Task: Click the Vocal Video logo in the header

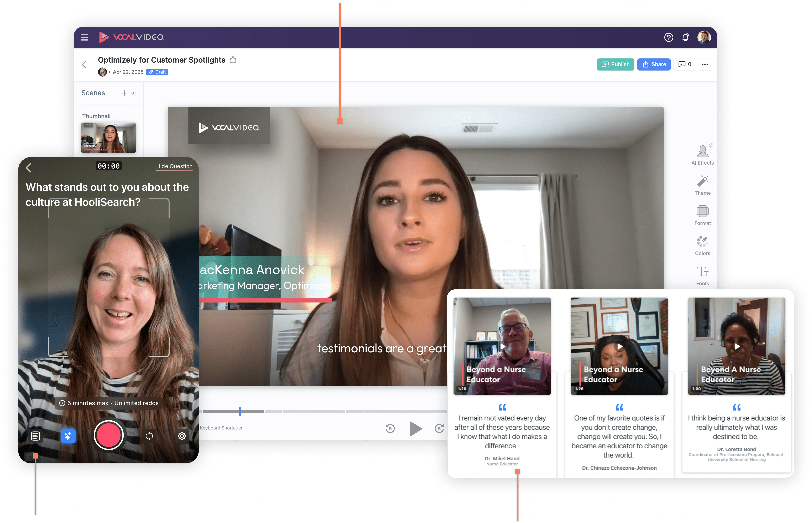Action: point(132,37)
